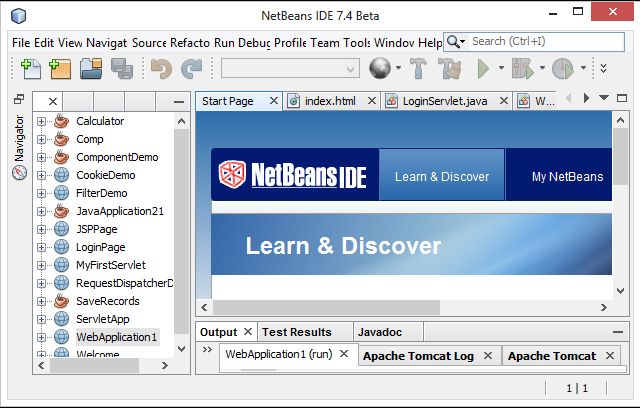Expand the WebApplication1 project node
The image size is (640, 408).
tap(41, 337)
